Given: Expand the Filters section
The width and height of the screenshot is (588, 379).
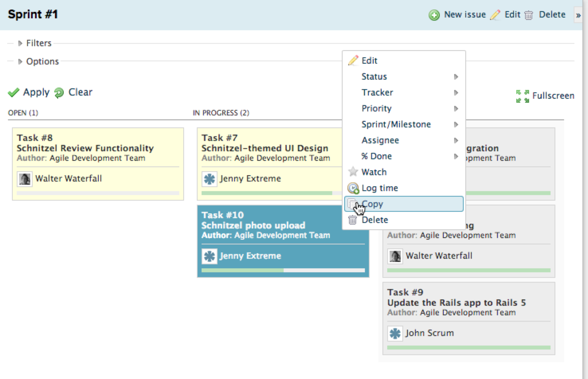Looking at the screenshot, I should [x=20, y=43].
